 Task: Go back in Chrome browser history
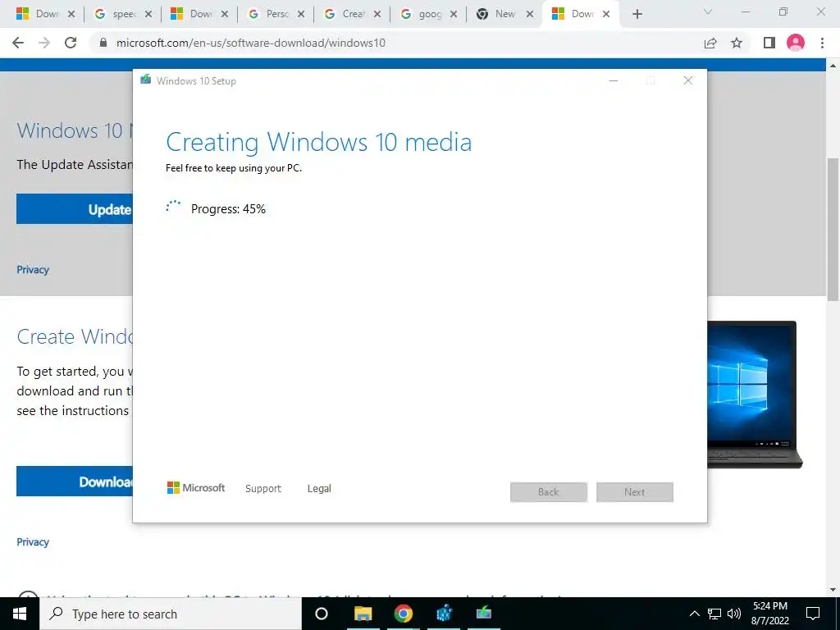click(18, 43)
